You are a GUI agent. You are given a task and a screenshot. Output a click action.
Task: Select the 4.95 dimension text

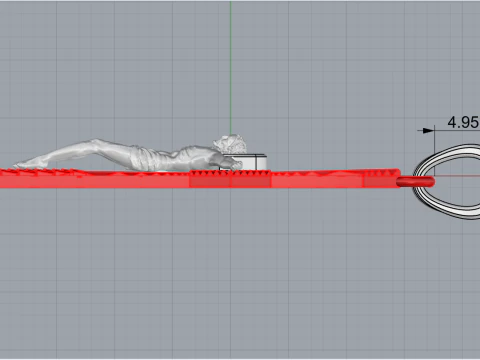463,122
